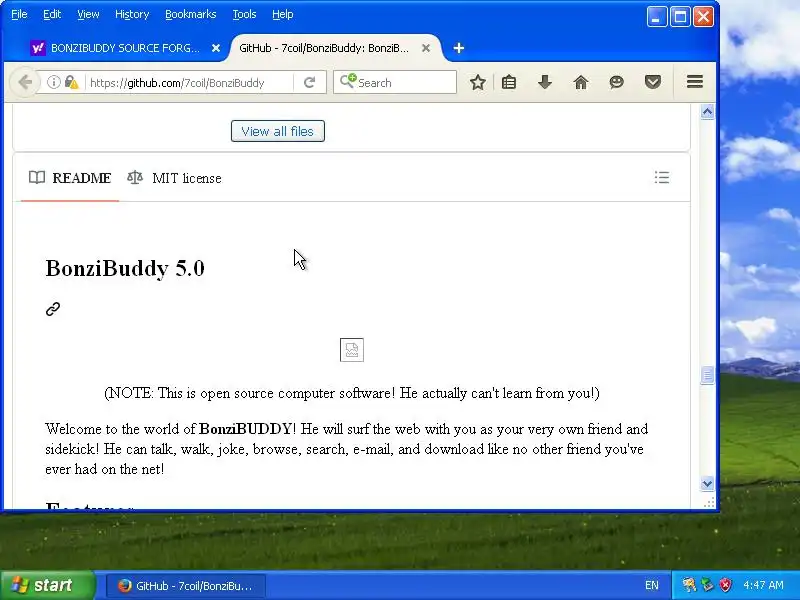Click the BonziBuddy 5.0 heading

tap(125, 268)
